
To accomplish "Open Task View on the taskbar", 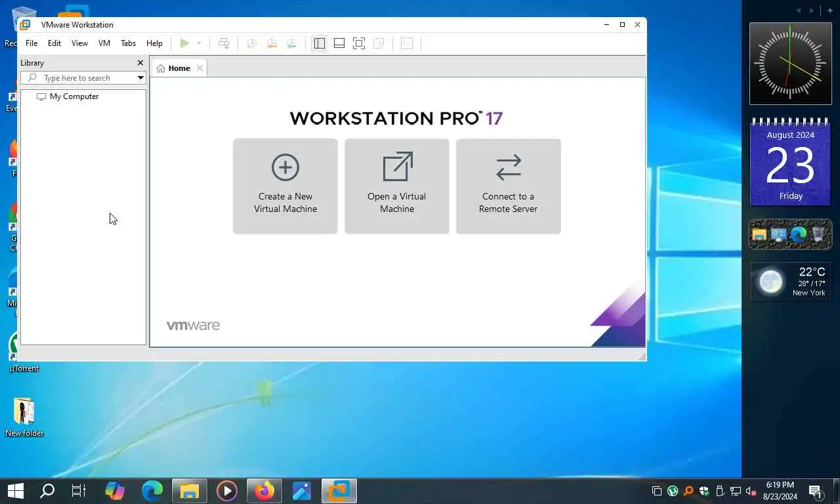I will [79, 491].
